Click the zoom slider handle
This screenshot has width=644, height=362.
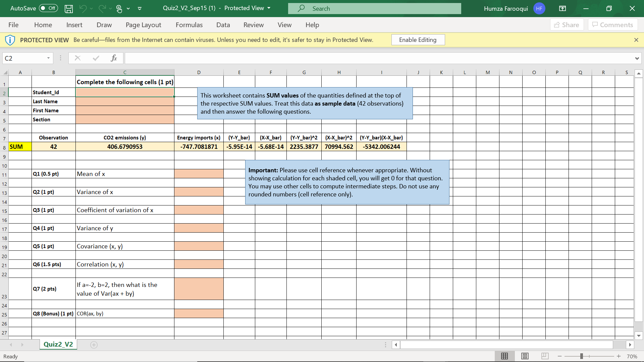tap(581, 356)
